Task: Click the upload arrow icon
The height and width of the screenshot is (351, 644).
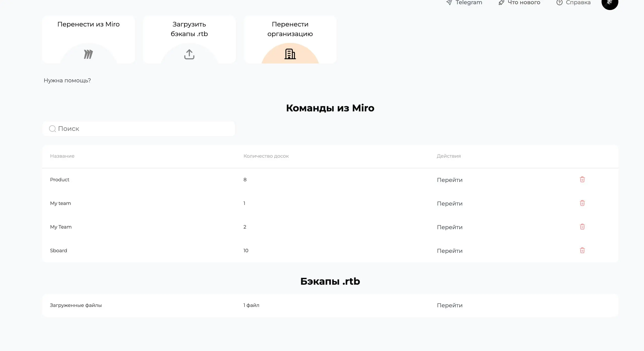Action: coord(189,54)
